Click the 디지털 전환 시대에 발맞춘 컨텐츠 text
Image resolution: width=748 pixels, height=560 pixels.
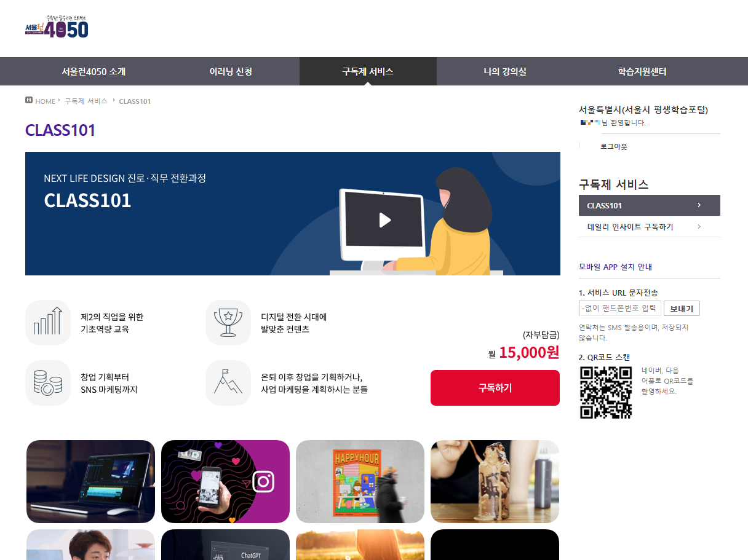293,323
